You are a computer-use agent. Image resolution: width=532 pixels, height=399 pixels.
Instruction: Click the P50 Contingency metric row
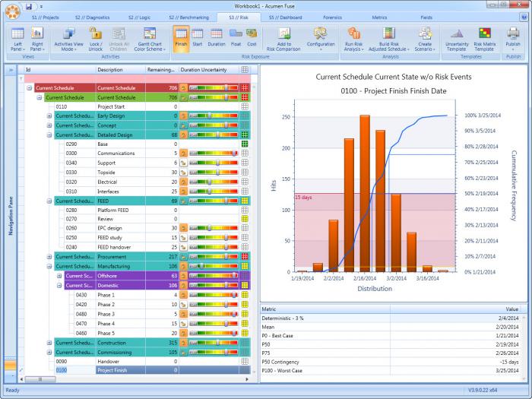point(390,362)
